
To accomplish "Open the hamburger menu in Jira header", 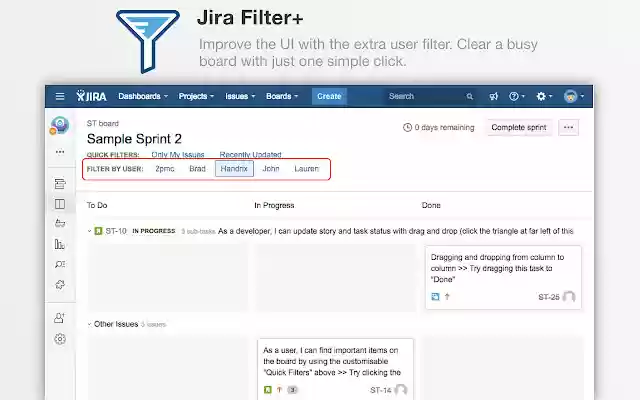I will pos(60,96).
